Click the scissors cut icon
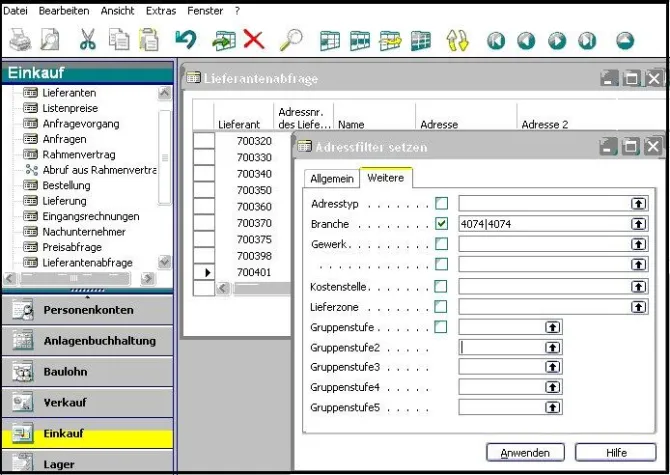The image size is (670, 475). point(88,40)
